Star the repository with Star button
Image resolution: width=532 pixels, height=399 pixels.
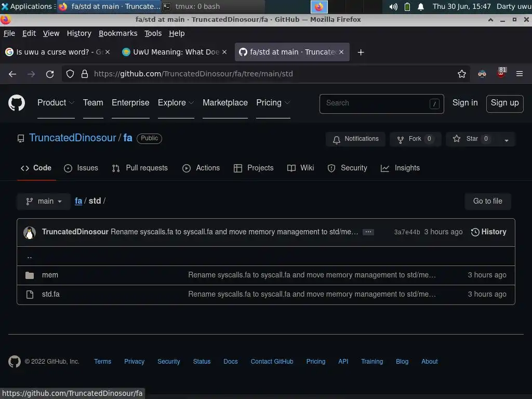tap(472, 139)
